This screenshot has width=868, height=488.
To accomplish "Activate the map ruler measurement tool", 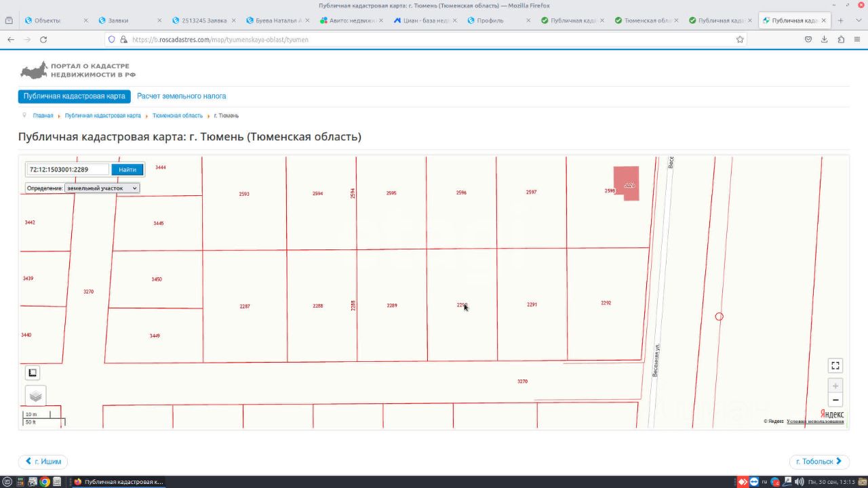I will pos(33,373).
